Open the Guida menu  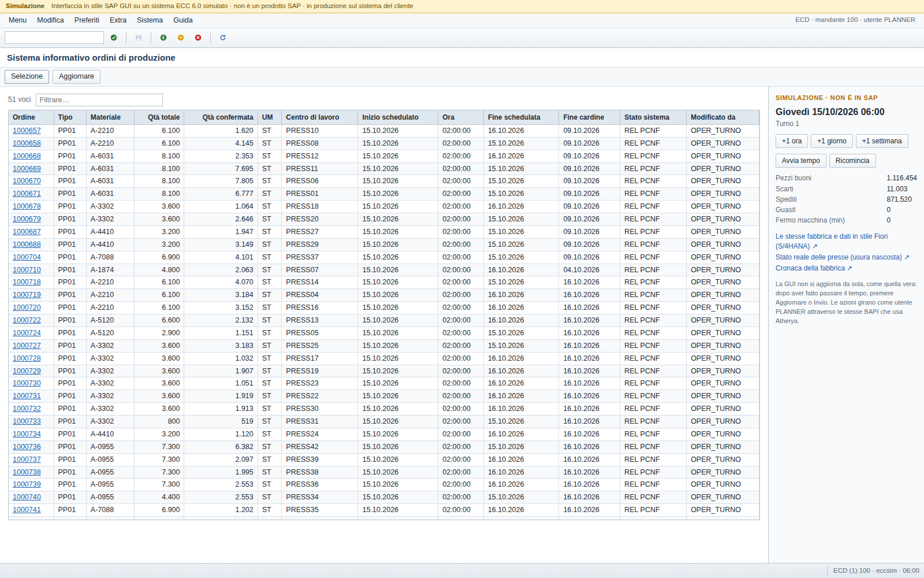click(x=182, y=20)
